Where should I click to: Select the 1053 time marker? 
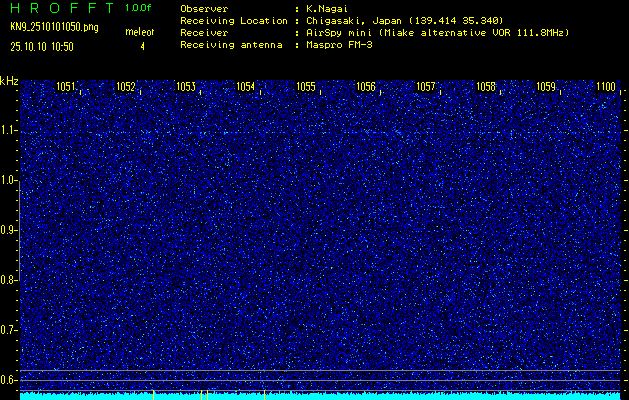(x=186, y=87)
